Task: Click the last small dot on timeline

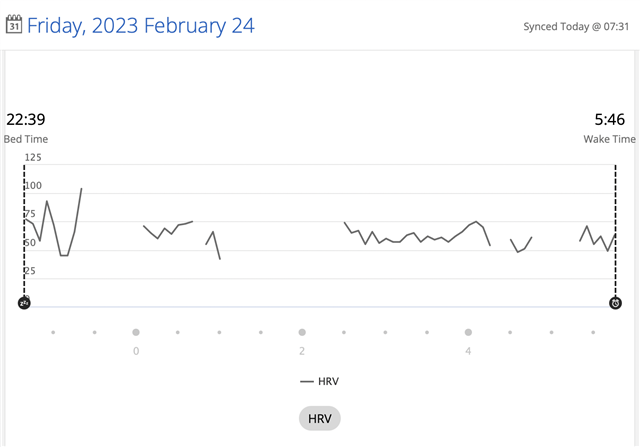Action: [593, 332]
